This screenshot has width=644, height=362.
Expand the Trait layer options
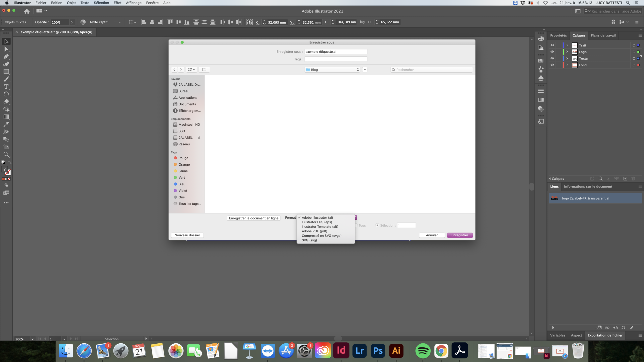click(x=567, y=45)
